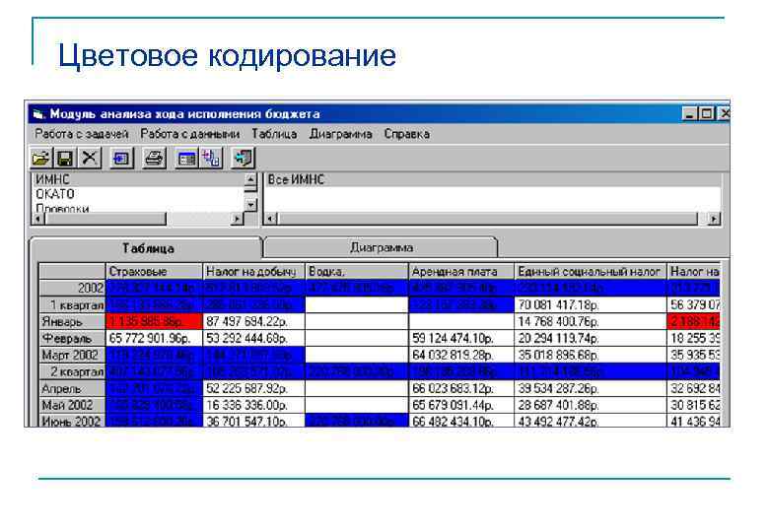The width and height of the screenshot is (769, 532).
Task: Switch to the Диаграмма tab
Action: pyautogui.click(x=382, y=247)
